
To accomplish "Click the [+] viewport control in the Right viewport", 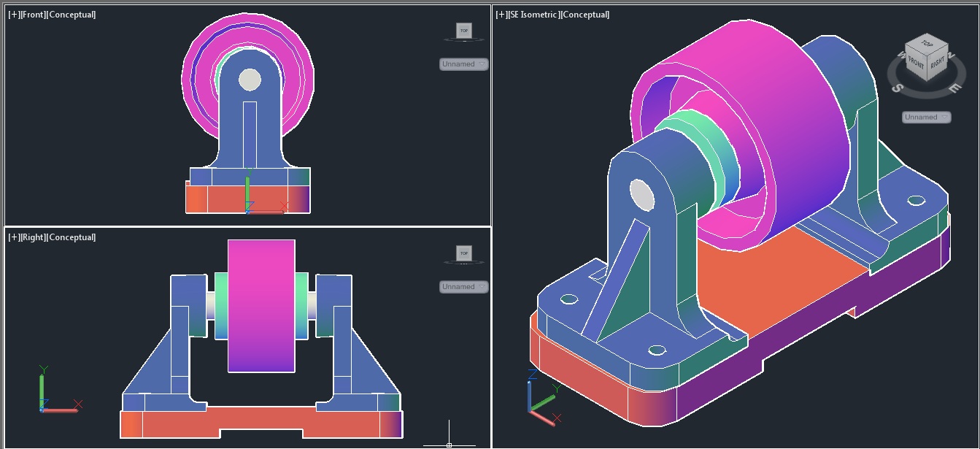I will [x=14, y=237].
